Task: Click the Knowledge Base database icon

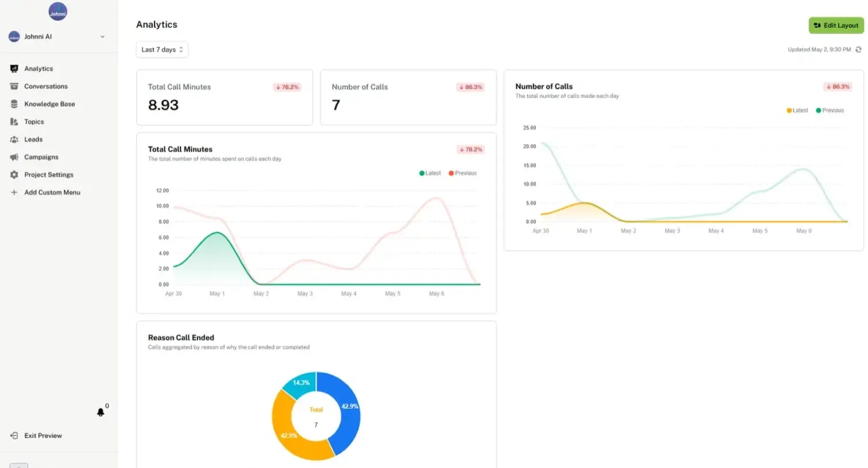Action: click(x=14, y=104)
